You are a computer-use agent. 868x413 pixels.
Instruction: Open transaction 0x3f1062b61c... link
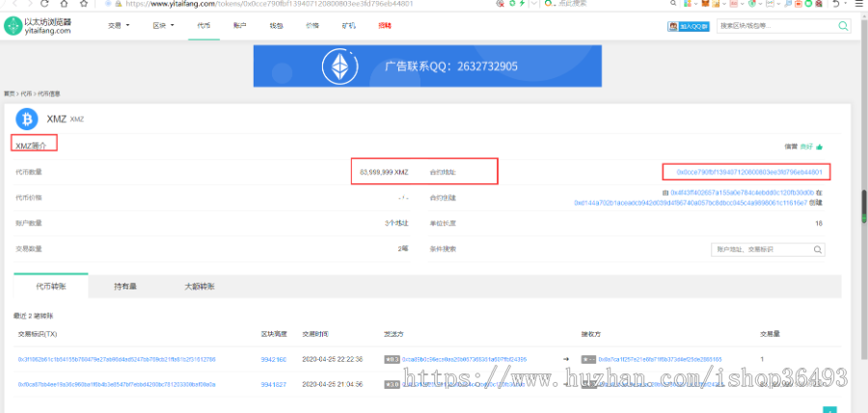[x=117, y=359]
